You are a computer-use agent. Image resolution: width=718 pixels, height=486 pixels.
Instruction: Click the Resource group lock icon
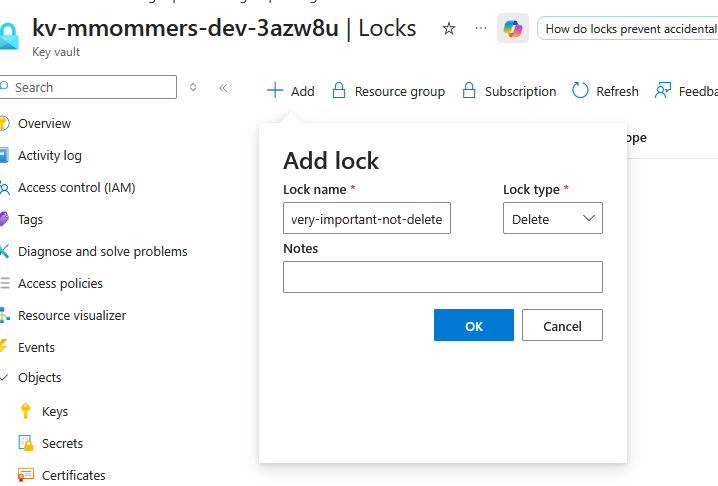tap(338, 90)
